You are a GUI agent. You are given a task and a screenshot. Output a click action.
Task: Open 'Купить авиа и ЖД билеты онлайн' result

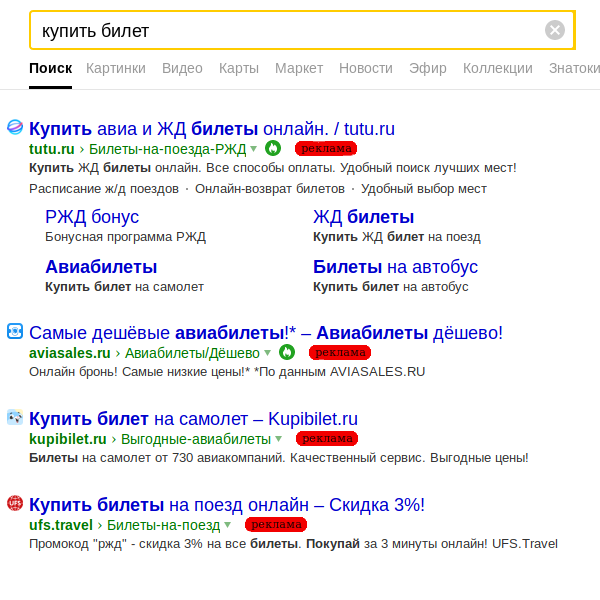212,129
